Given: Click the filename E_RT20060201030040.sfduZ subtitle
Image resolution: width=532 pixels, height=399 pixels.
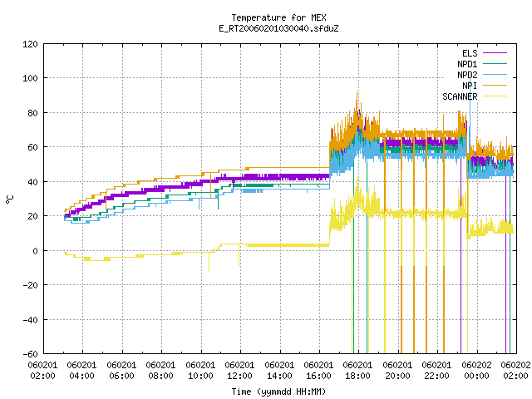Looking at the screenshot, I should 278,28.
